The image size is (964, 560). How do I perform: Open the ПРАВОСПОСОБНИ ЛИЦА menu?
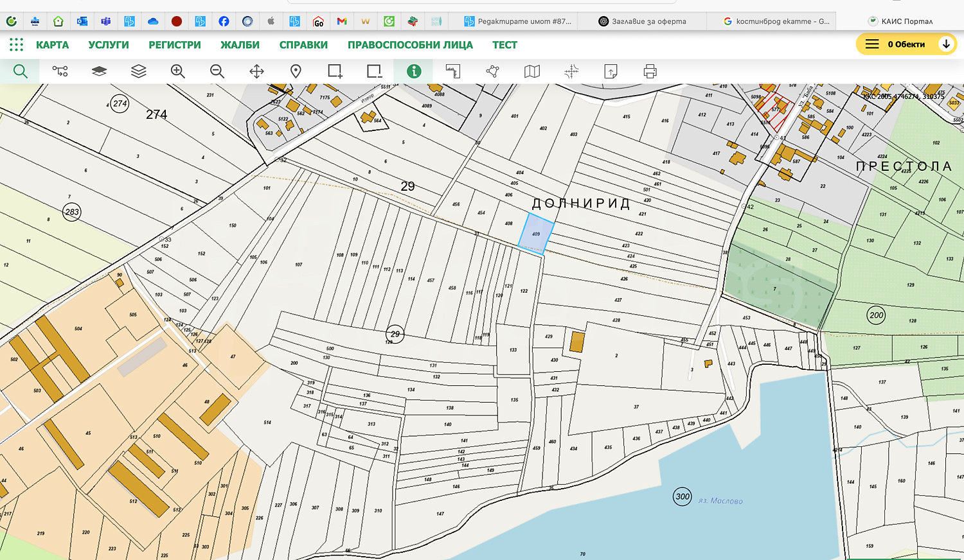[410, 45]
